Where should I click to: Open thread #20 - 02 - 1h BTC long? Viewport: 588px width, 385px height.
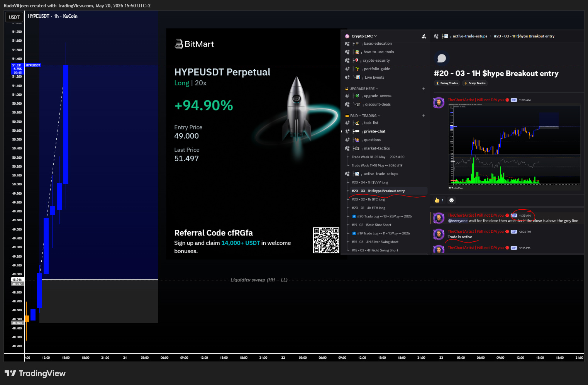pos(368,200)
